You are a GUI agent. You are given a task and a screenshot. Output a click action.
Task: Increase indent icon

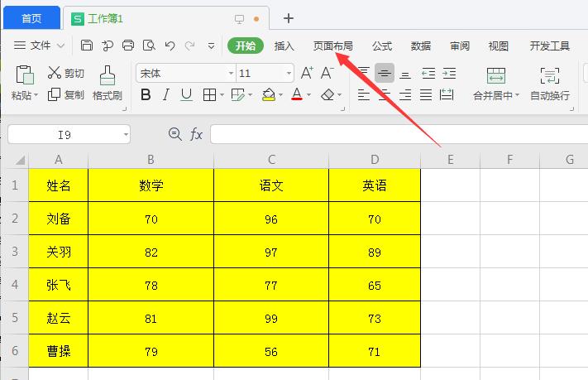click(449, 73)
